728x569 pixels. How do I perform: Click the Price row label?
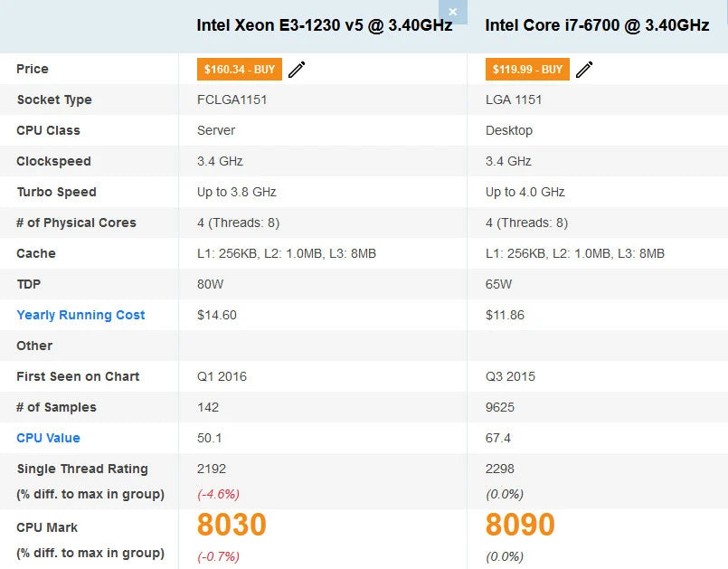[x=33, y=69]
